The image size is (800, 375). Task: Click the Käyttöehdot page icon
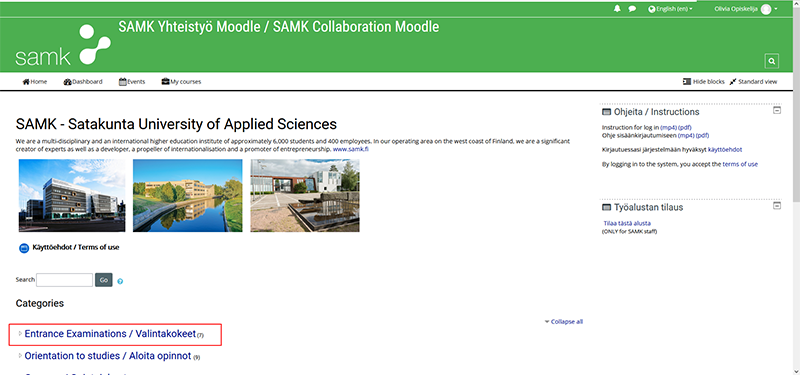pyautogui.click(x=24, y=248)
